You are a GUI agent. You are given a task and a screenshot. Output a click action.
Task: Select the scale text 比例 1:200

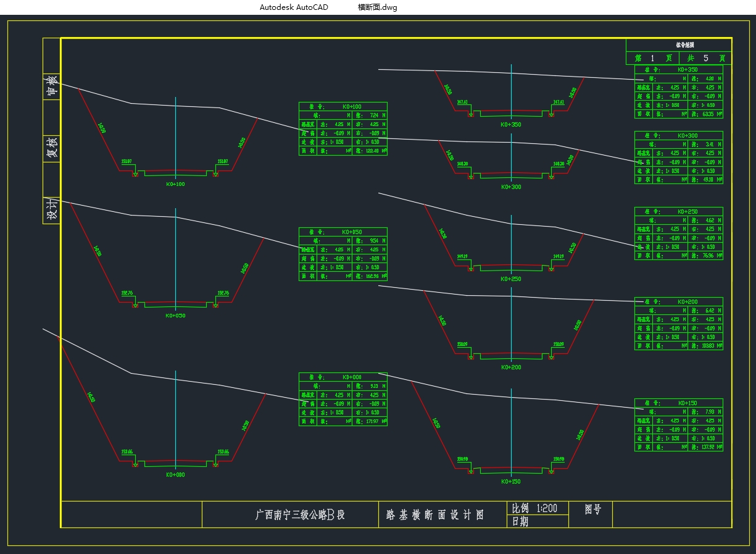click(534, 508)
